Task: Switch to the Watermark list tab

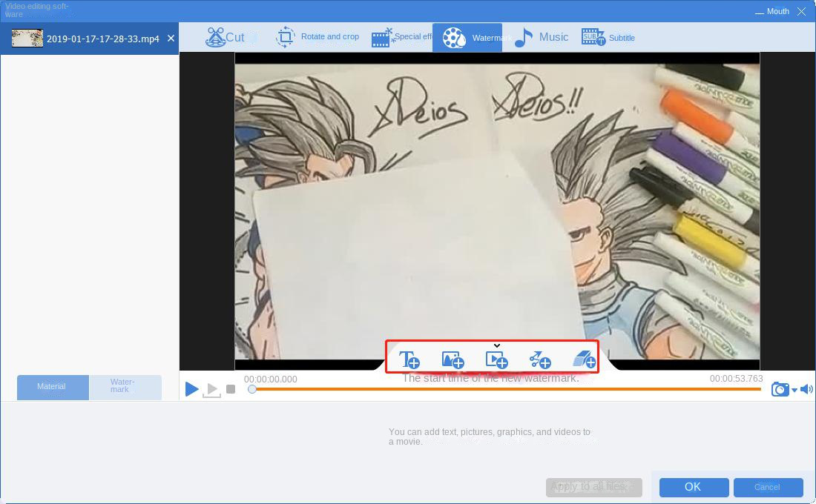Action: click(125, 387)
